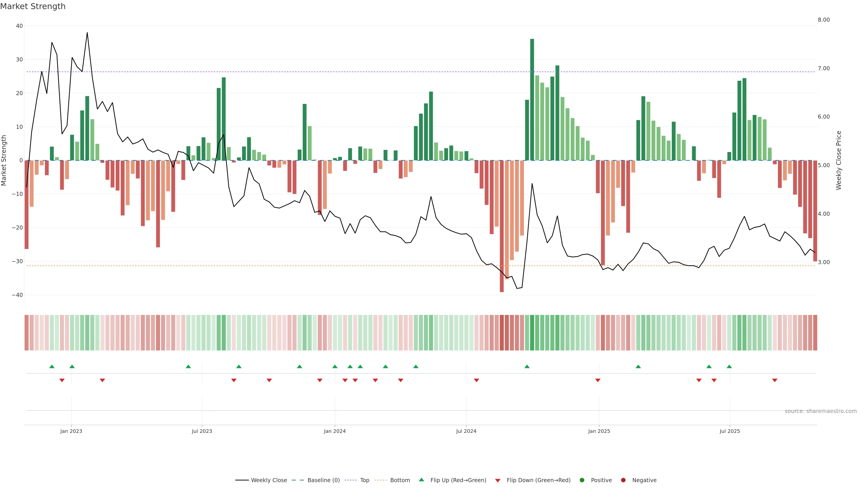Click the tallest dark green strength bar
The width and height of the screenshot is (868, 488).
pos(532,100)
